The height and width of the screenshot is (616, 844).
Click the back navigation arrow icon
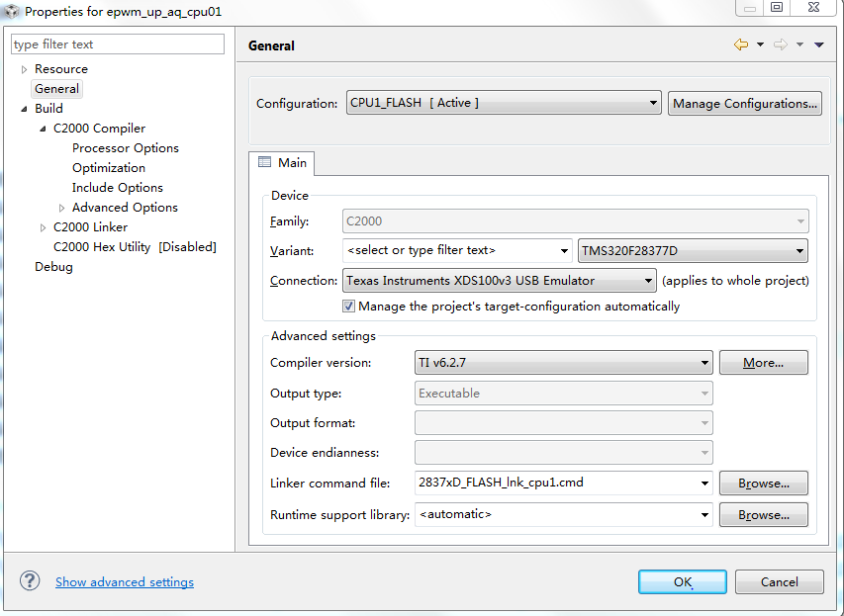tap(740, 44)
